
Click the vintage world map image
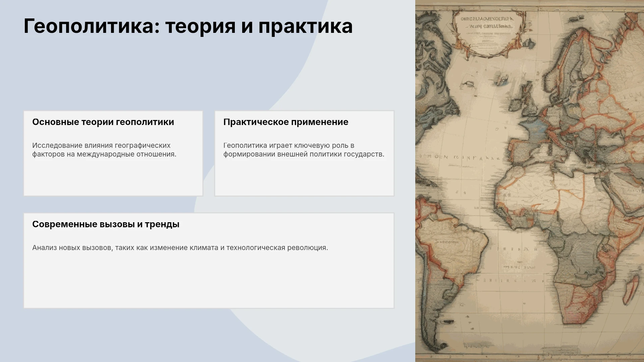click(x=530, y=181)
